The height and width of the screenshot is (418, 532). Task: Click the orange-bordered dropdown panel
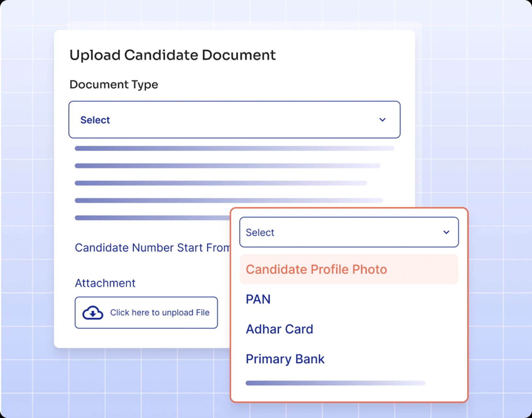tap(349, 305)
